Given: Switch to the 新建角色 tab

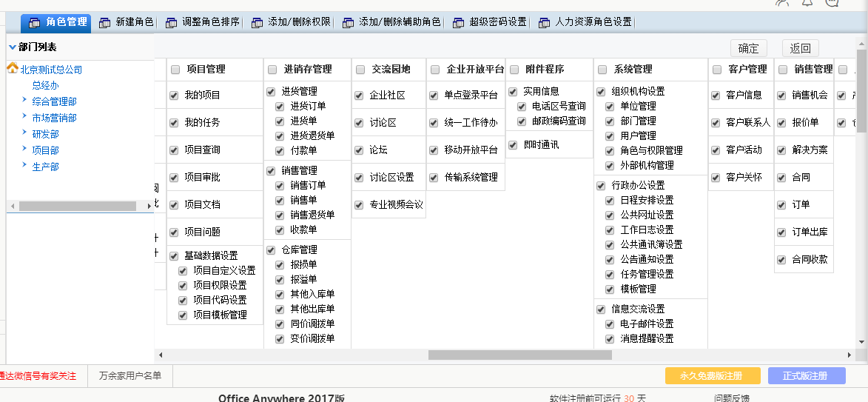Looking at the screenshot, I should (x=134, y=22).
